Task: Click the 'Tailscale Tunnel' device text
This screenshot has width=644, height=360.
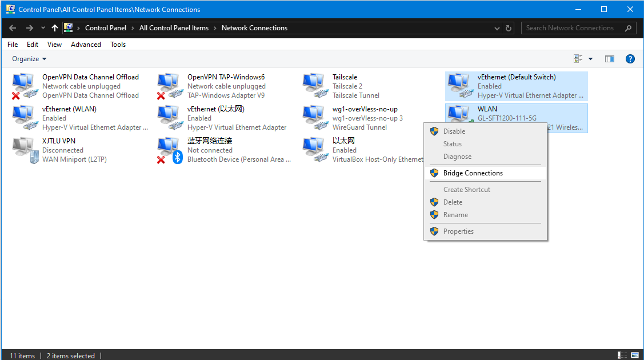Action: pyautogui.click(x=355, y=95)
